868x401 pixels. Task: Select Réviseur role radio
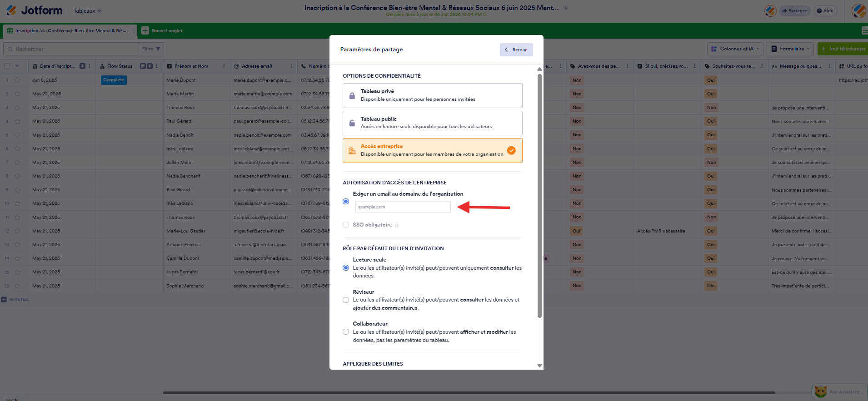coord(346,300)
